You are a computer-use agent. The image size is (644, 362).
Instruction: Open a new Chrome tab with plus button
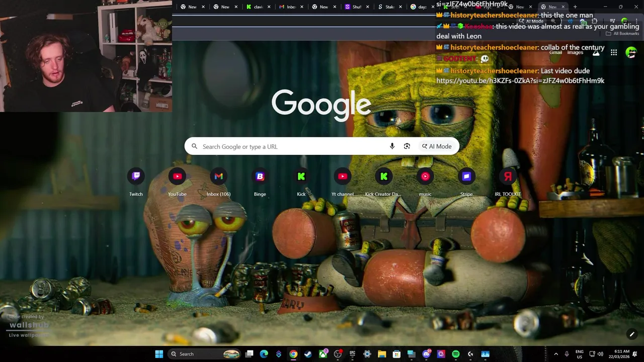click(x=575, y=7)
